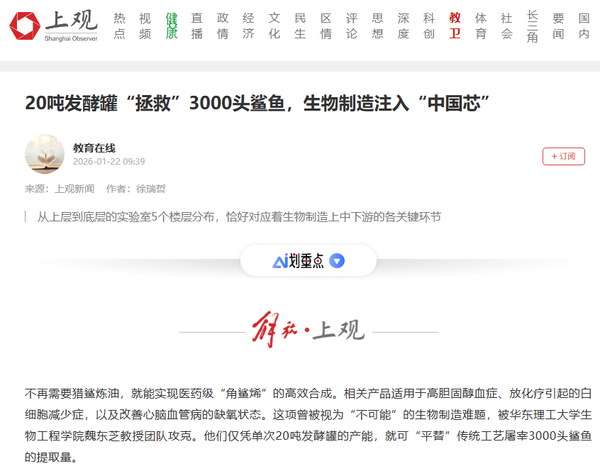Expand the AI 划重点 summary arrow
Viewport: 600px width, 471px height.
click(x=337, y=261)
